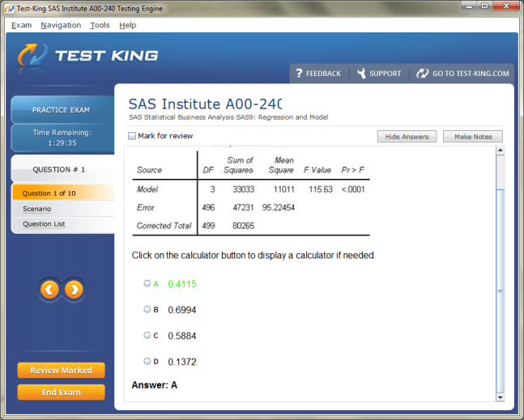Click F Value 115.63 cell
This screenshot has width=524, height=420.
point(321,189)
